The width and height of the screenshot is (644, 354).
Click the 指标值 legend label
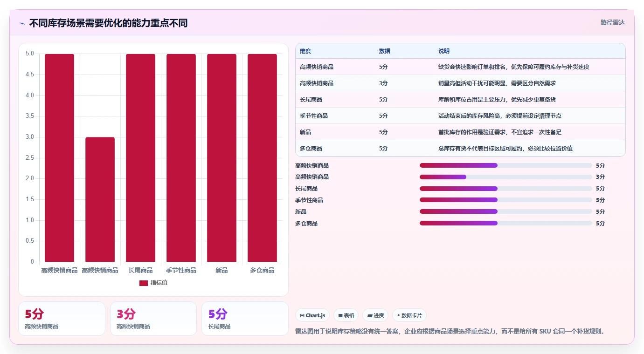pyautogui.click(x=159, y=283)
